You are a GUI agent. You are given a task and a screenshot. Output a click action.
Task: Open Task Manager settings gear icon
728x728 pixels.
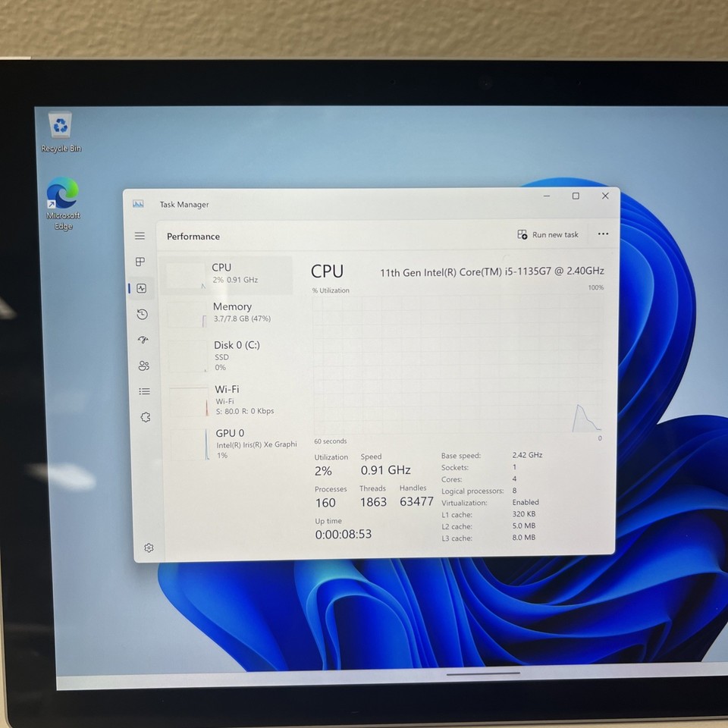pos(149,548)
